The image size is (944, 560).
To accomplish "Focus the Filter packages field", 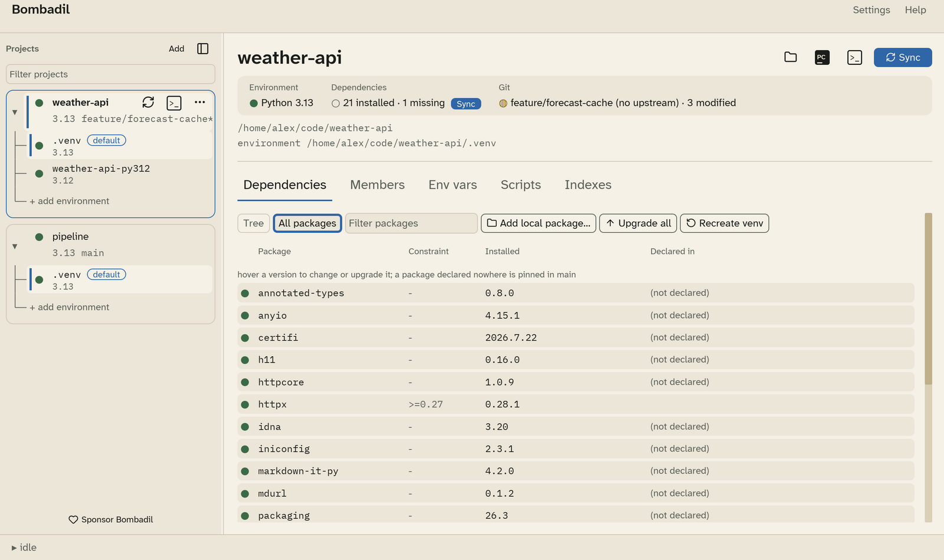I will click(x=411, y=223).
